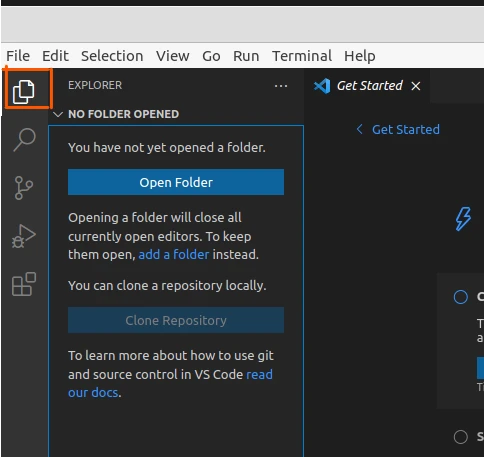Close the Get Started tab
The image size is (484, 457).
click(x=416, y=86)
